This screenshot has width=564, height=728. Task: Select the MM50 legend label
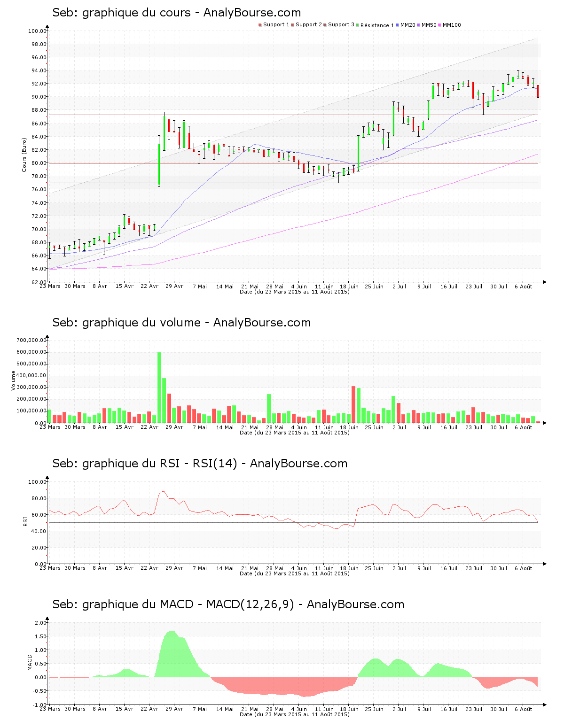[x=429, y=25]
